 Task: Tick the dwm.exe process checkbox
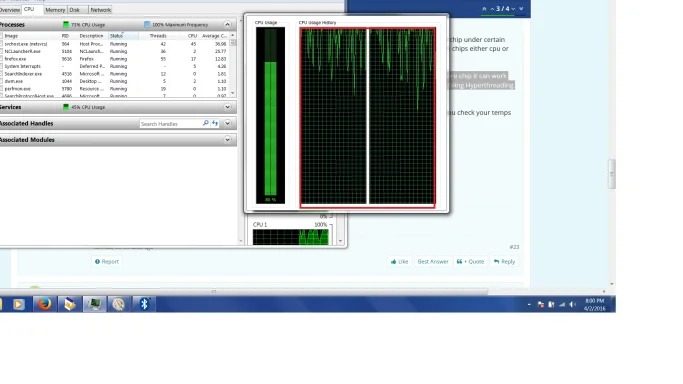click(x=1, y=81)
